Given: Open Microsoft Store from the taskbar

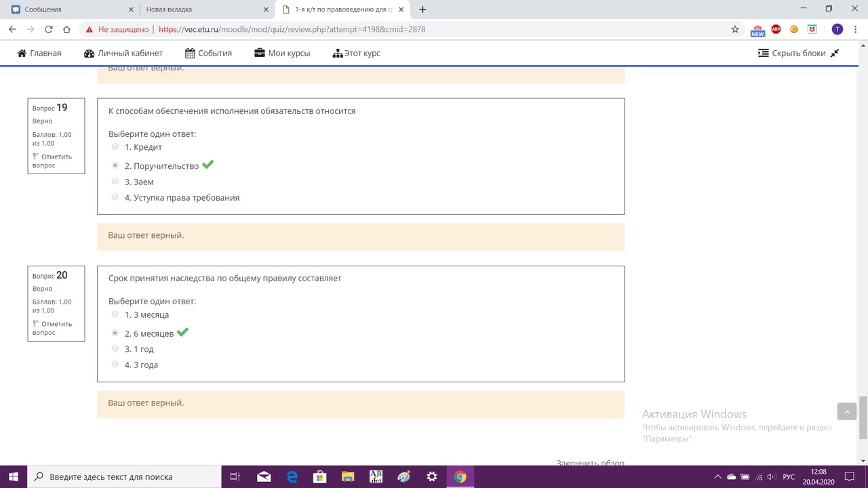Looking at the screenshot, I should coord(319,476).
